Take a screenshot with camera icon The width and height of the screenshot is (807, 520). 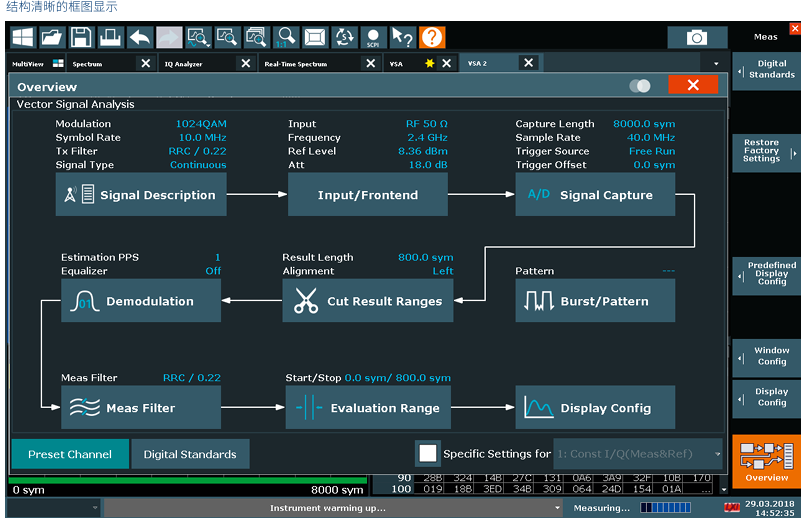point(697,37)
